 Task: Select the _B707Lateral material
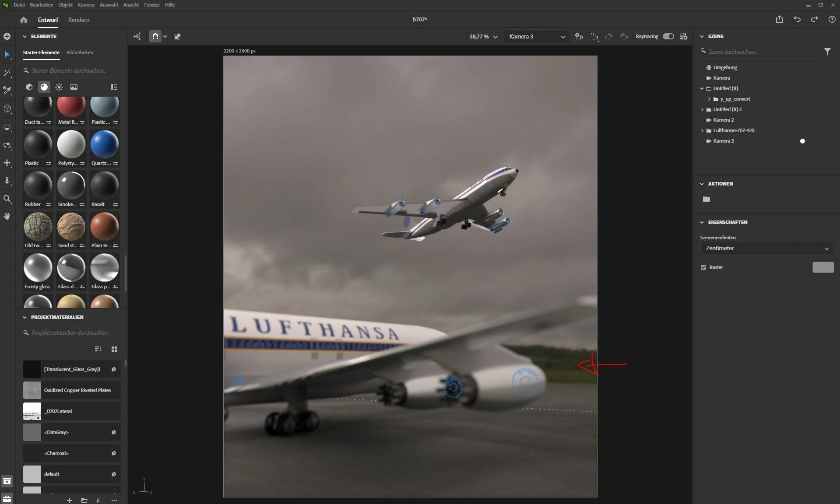pos(72,411)
